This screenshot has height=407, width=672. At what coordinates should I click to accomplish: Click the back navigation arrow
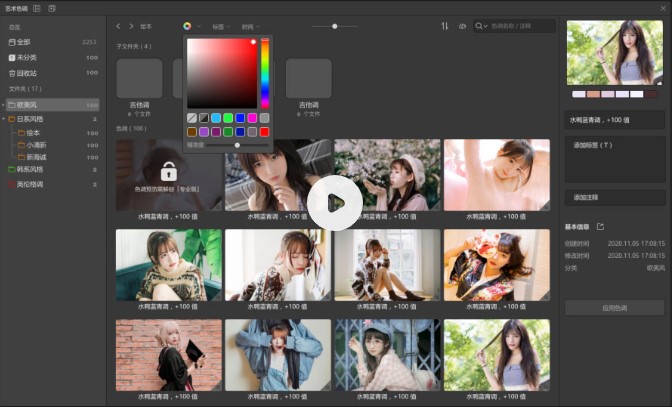pyautogui.click(x=118, y=26)
